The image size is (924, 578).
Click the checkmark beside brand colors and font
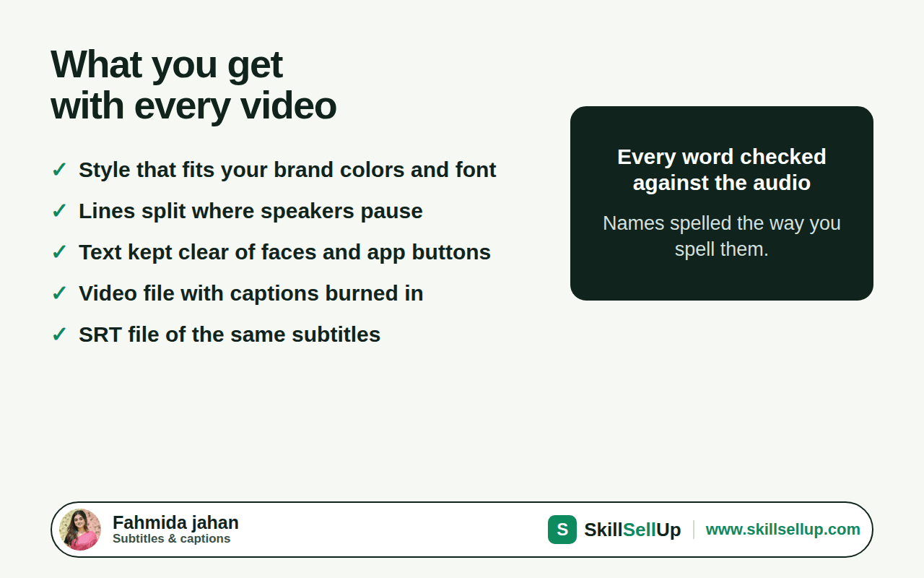click(59, 170)
